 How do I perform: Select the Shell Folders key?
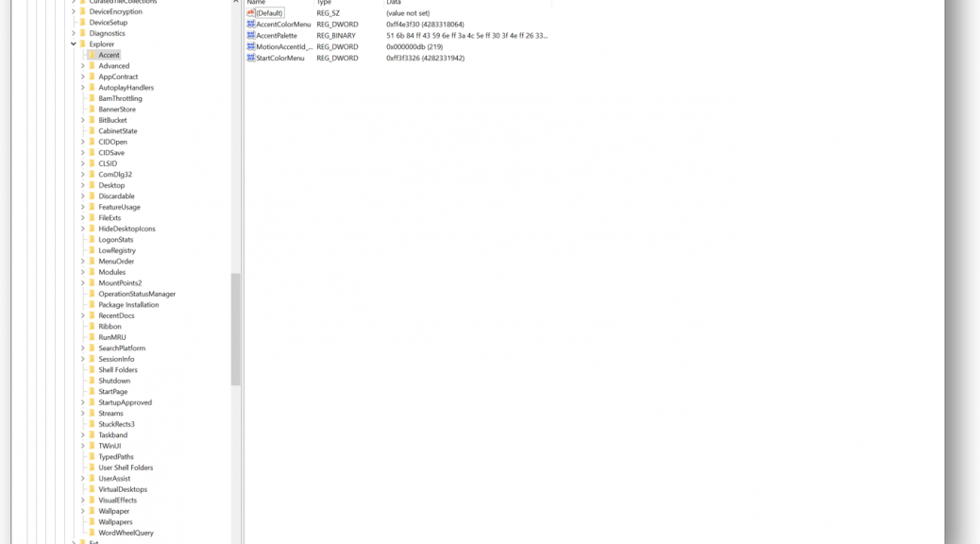pos(118,370)
